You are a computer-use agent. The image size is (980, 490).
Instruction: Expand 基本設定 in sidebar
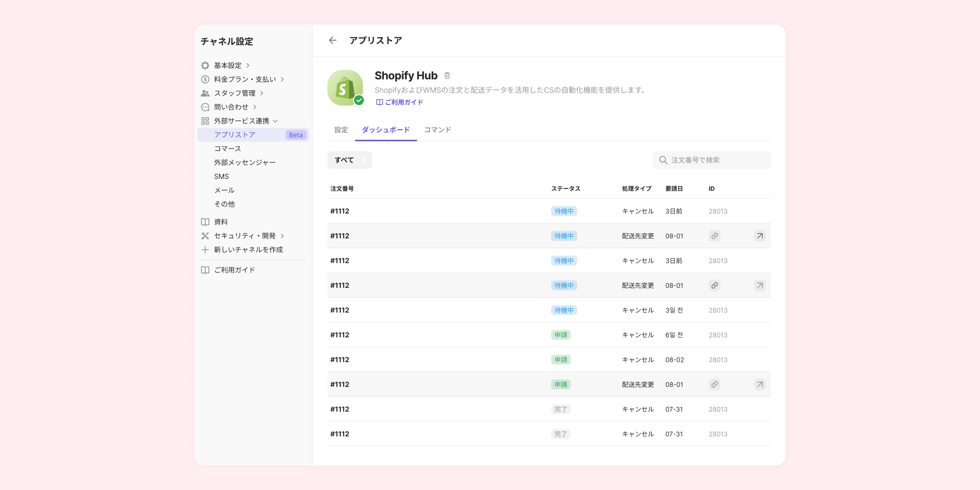[228, 65]
